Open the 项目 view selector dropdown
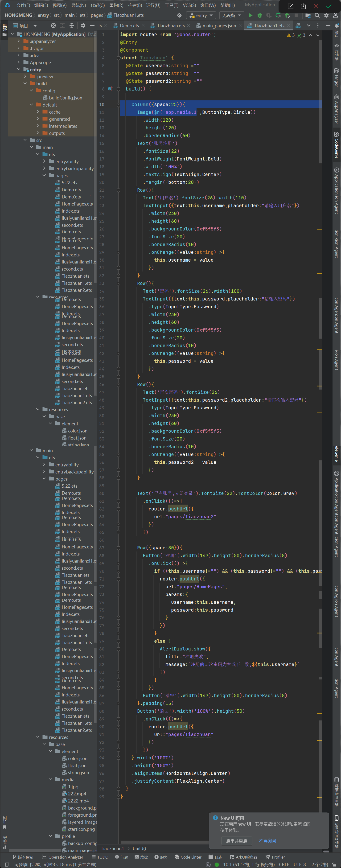Viewport: 341px width, 868px height. click(25, 26)
